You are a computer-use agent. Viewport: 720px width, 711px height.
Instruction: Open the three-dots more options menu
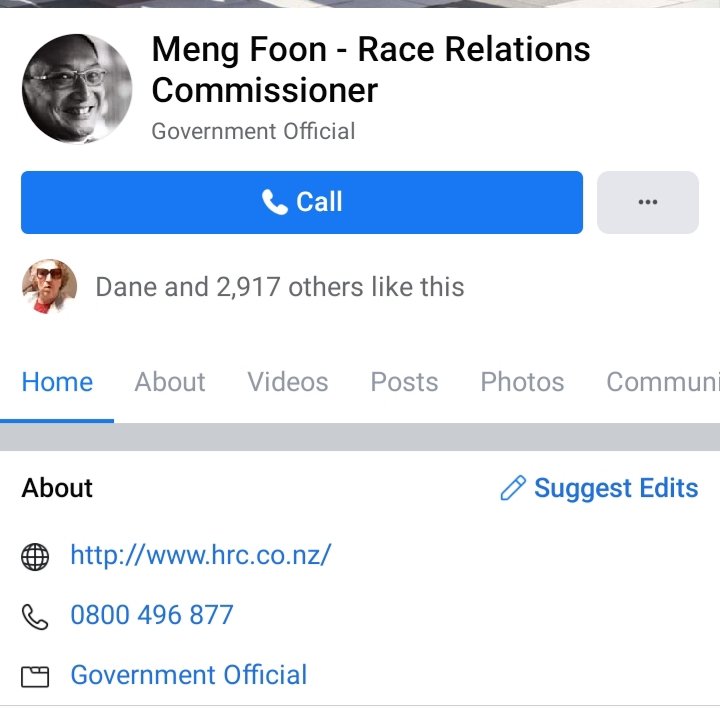pos(647,202)
